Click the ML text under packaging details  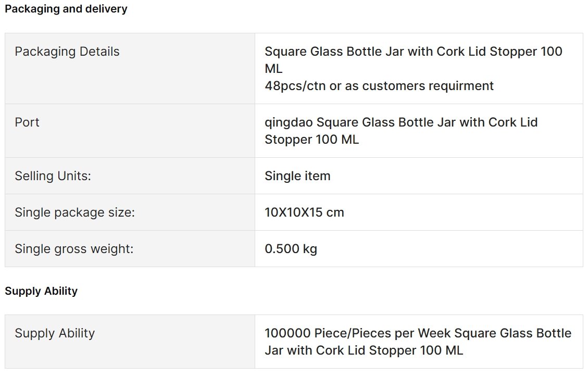273,69
